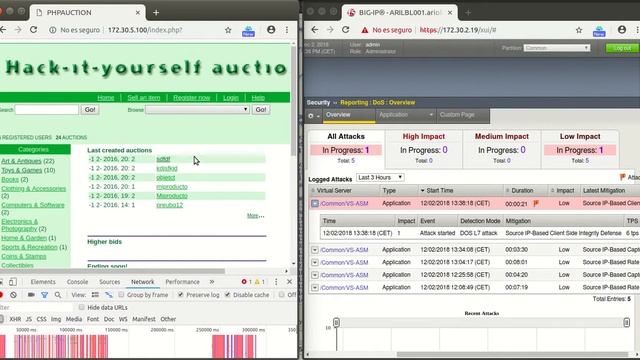The width and height of the screenshot is (640, 360).
Task: Open a new tab next to PHPAUCTION
Action: point(156,13)
